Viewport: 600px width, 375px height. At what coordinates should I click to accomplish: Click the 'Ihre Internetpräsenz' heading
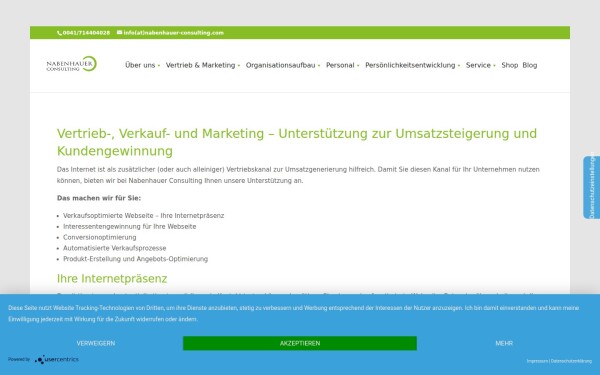click(x=112, y=279)
